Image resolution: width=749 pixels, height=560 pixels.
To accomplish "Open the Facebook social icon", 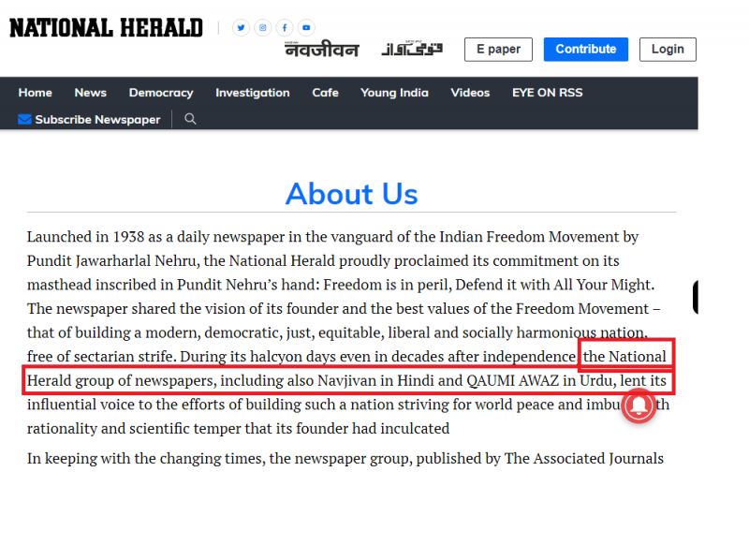I will point(285,28).
